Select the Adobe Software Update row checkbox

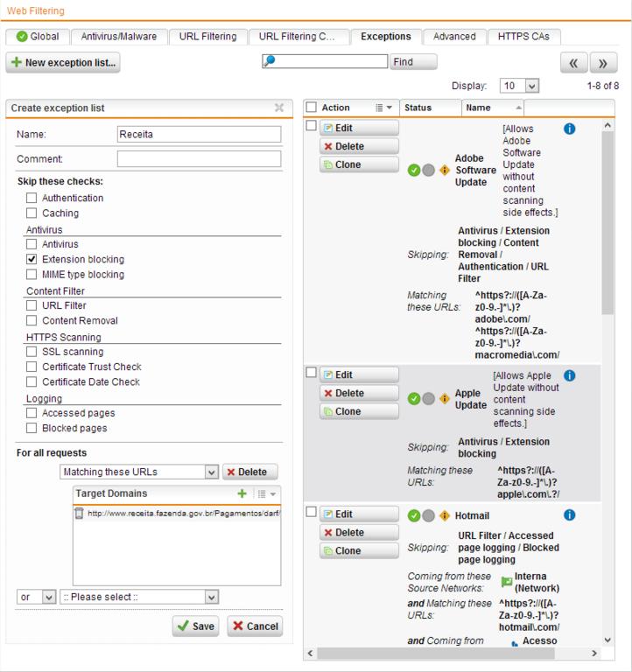pos(312,126)
